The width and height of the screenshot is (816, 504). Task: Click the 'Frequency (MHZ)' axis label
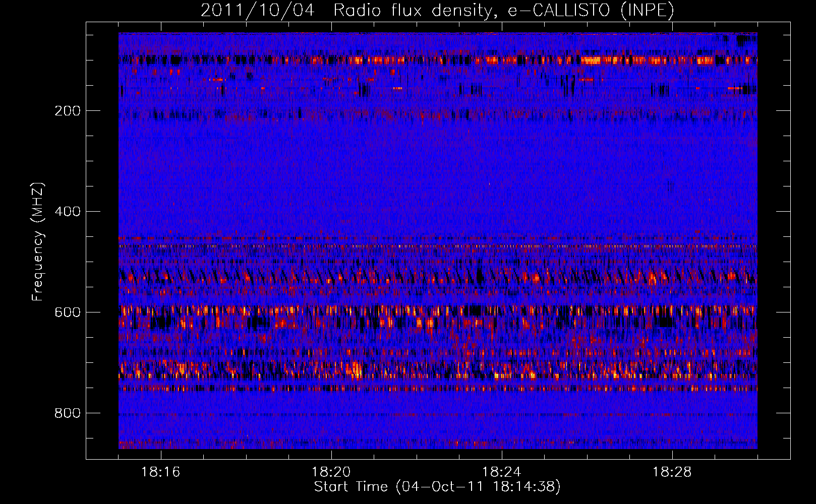38,242
